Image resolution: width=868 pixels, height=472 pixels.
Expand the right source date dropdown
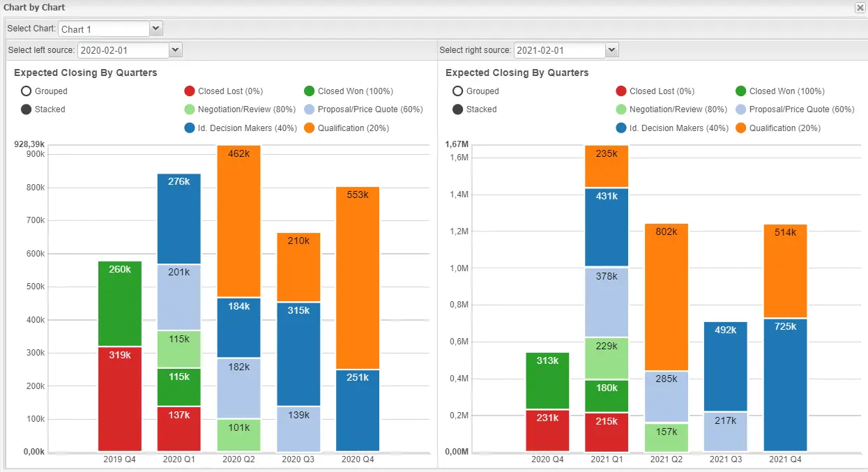coord(611,50)
